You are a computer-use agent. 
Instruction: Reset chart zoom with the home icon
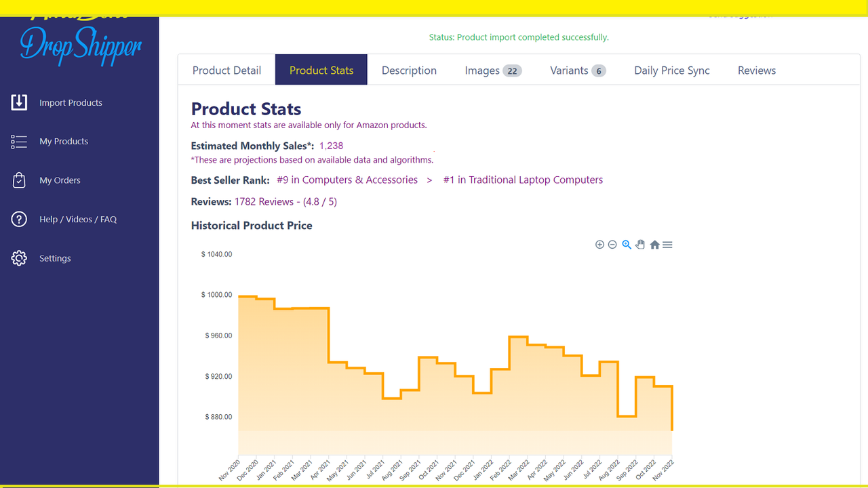654,244
